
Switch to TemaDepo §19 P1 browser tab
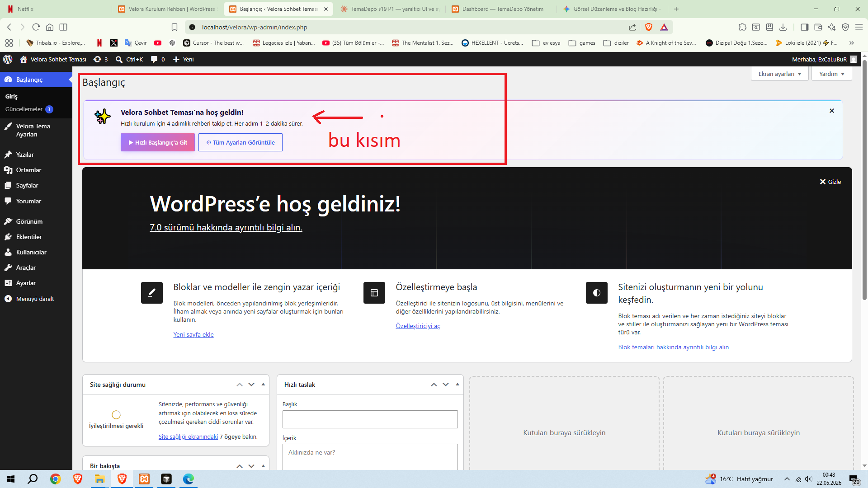(x=390, y=9)
